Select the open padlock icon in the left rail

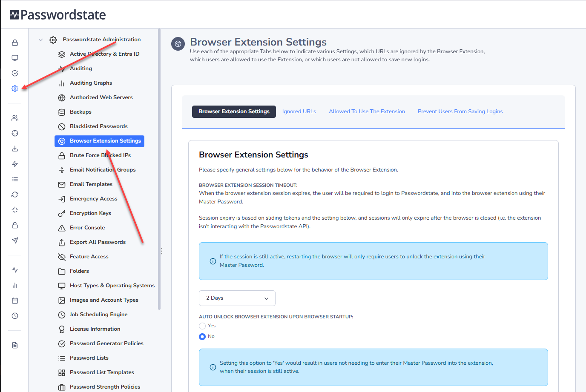click(15, 225)
